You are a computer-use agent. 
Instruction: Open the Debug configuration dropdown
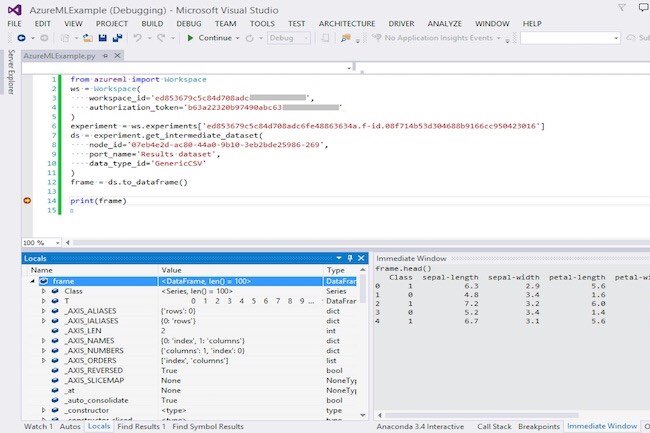click(289, 38)
